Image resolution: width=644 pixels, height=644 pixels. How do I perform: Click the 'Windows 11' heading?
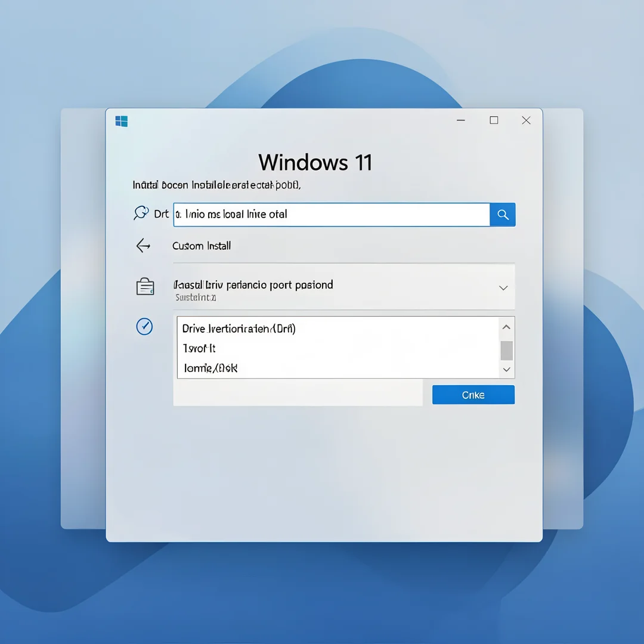[315, 162]
